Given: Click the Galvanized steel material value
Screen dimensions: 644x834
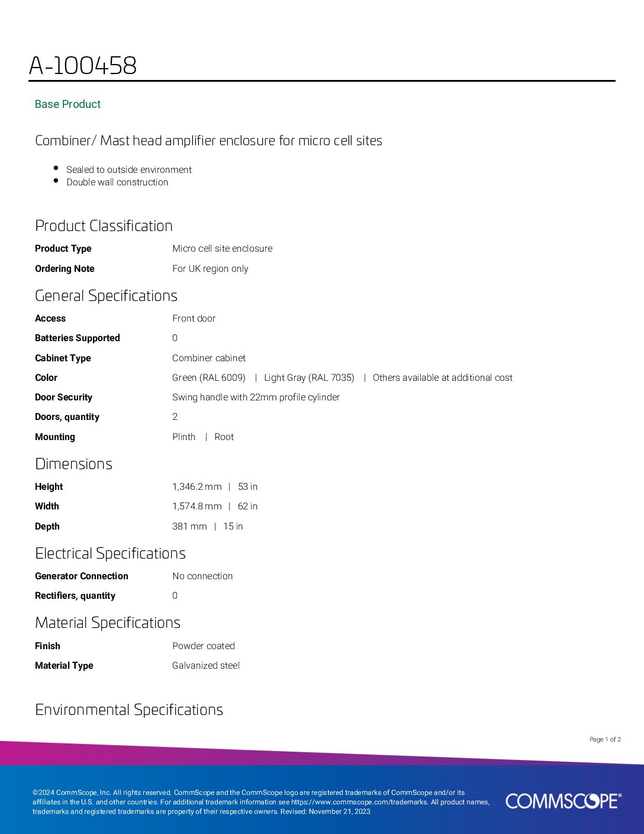Looking at the screenshot, I should tap(206, 666).
